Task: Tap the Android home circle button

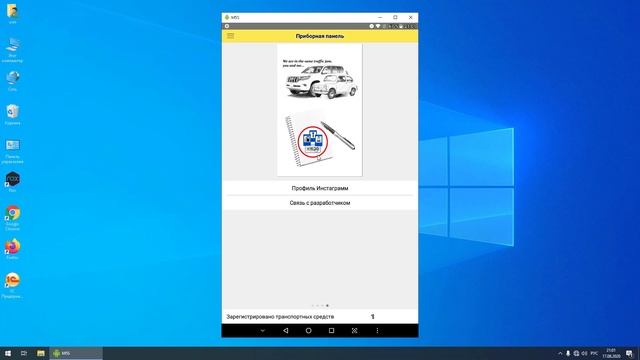Action: 309,331
